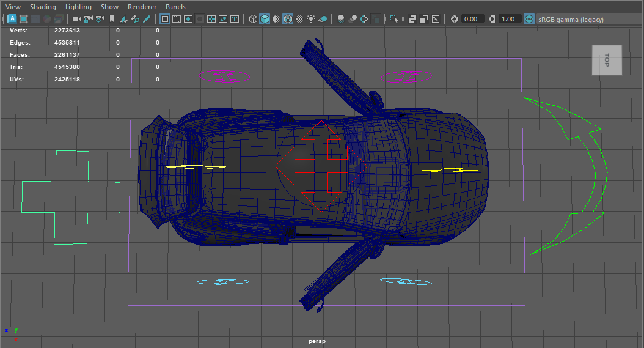Enable the Film Gate overlay
644x348 pixels.
pyautogui.click(x=177, y=19)
